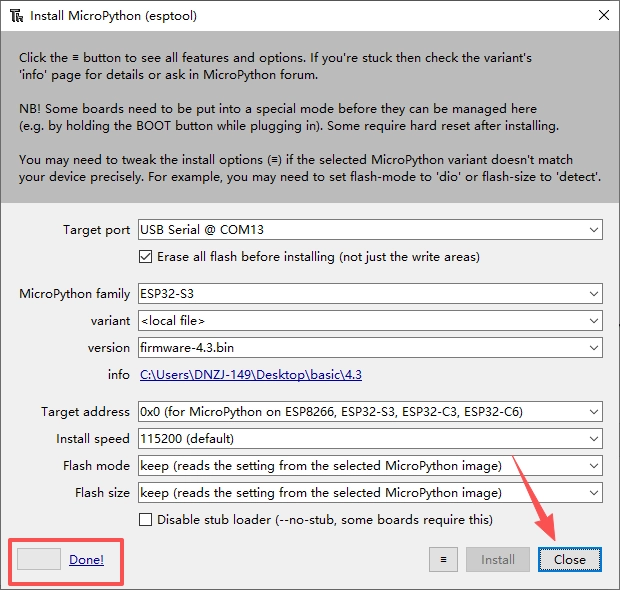The width and height of the screenshot is (620, 590).
Task: Enable the Disable stub loader checkbox
Action: 146,519
